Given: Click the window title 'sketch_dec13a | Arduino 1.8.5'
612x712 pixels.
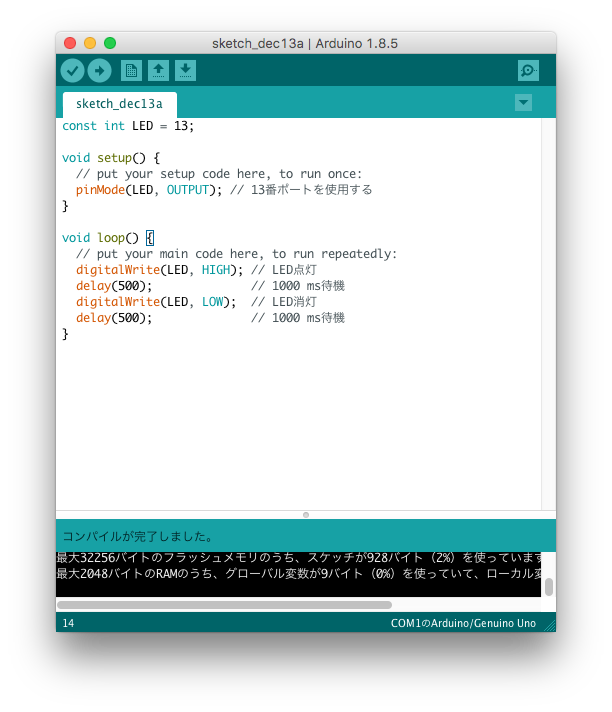Looking at the screenshot, I should pos(305,44).
